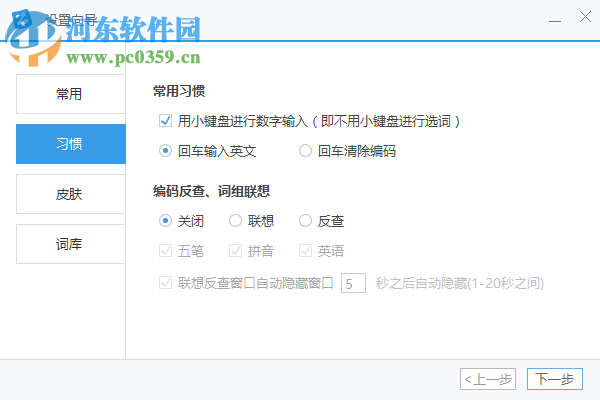The image size is (600, 400).
Task: Select 关闭 under 编码反查、词组联想
Action: tap(165, 220)
